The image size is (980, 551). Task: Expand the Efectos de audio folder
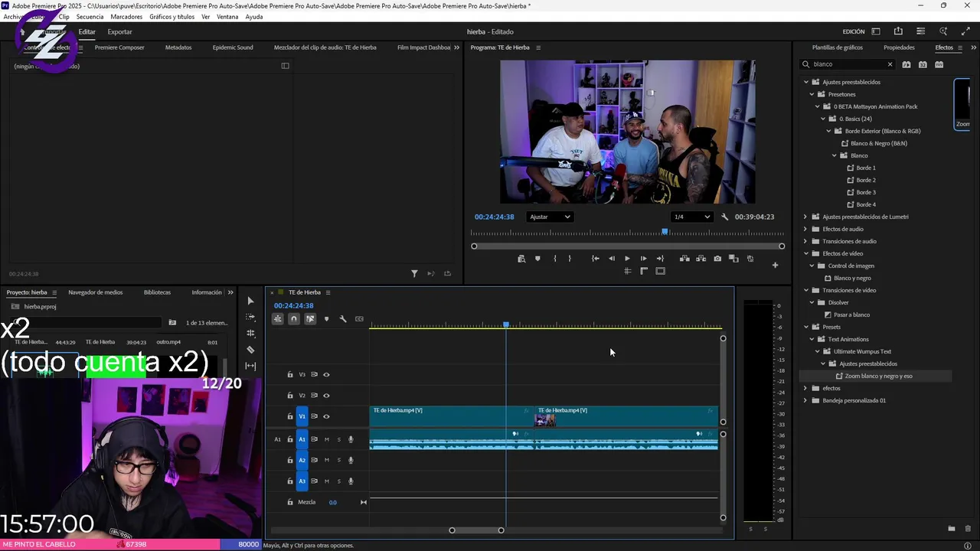click(805, 229)
